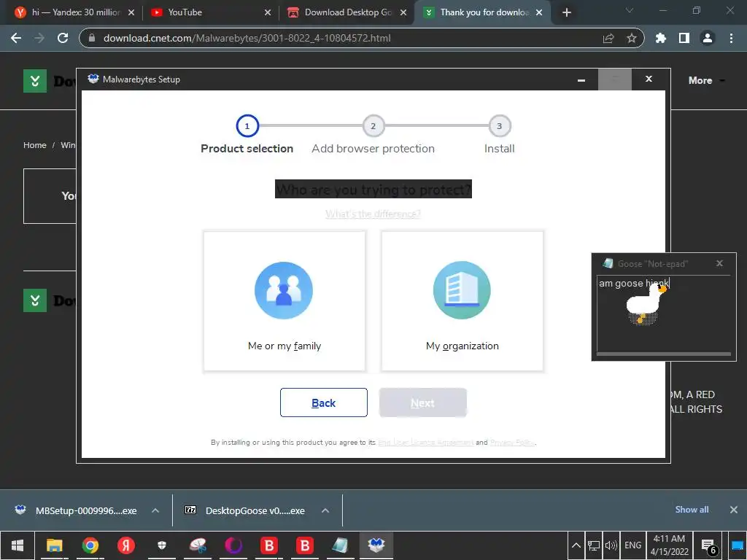Close the Goose Not-epad window
Screen dimensions: 747x560
[x=719, y=263]
